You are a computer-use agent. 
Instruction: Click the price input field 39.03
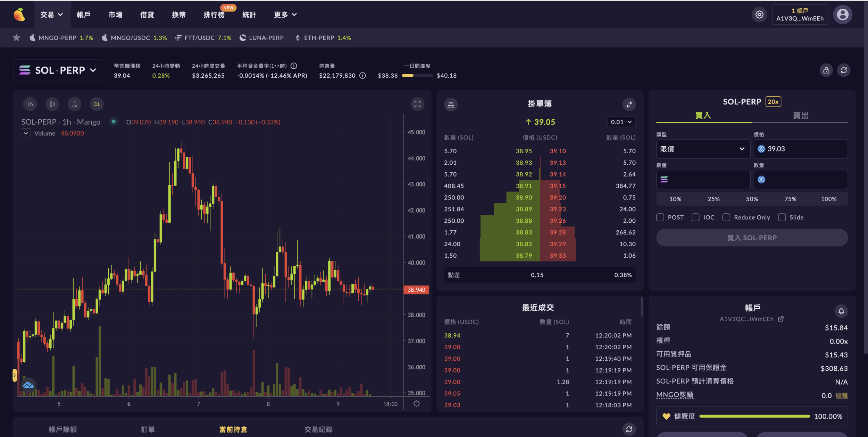pyautogui.click(x=801, y=149)
